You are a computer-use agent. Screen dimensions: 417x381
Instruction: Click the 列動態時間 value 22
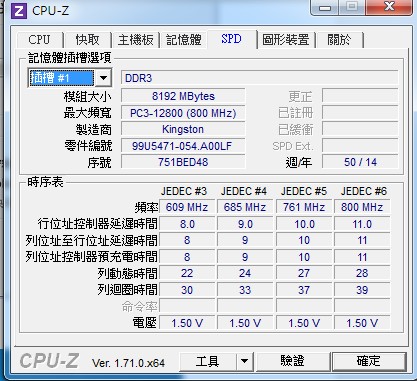pyautogui.click(x=187, y=273)
